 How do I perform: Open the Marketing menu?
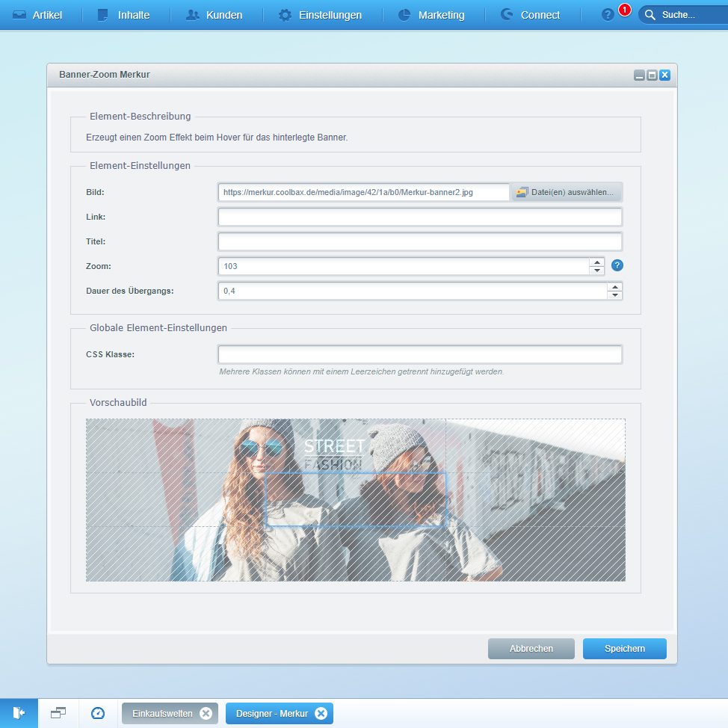pos(431,15)
